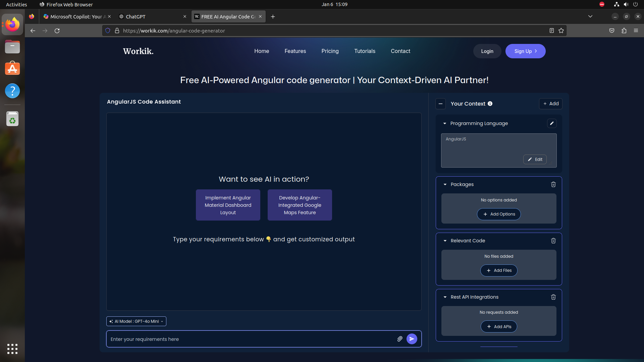Viewport: 644px width, 362px height.
Task: View site security padlock information
Action: [117, 31]
